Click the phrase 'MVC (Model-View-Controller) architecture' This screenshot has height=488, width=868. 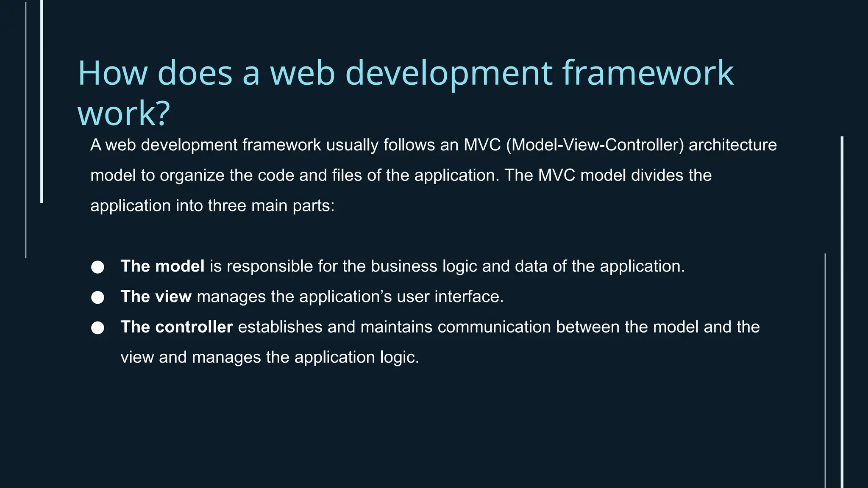620,145
